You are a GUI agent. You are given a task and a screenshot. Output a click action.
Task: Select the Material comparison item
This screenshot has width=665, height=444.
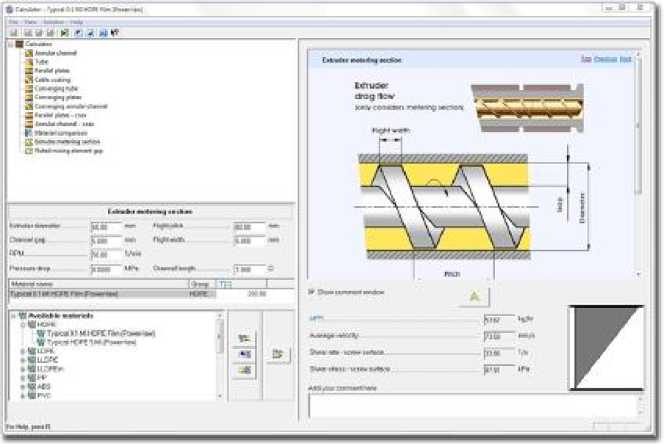[61, 133]
